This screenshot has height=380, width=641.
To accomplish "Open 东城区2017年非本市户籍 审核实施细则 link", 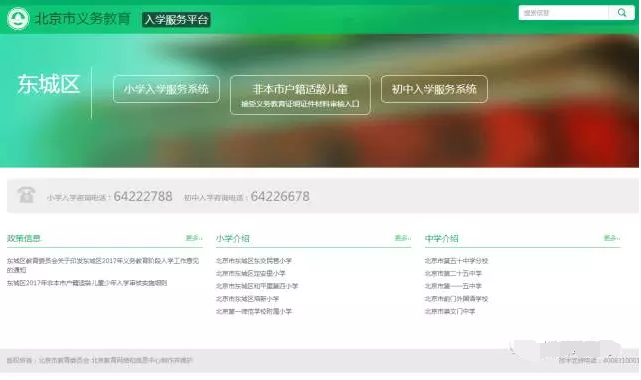I will pos(87,283).
